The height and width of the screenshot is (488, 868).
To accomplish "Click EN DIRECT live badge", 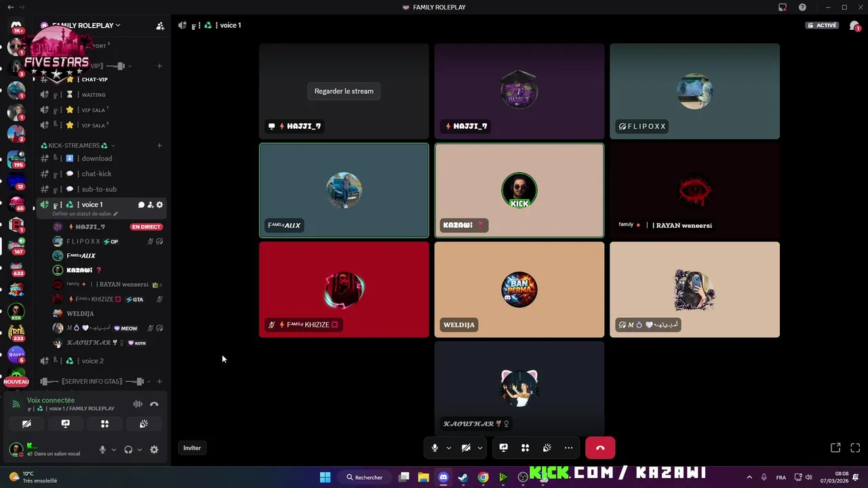I will pos(146,227).
